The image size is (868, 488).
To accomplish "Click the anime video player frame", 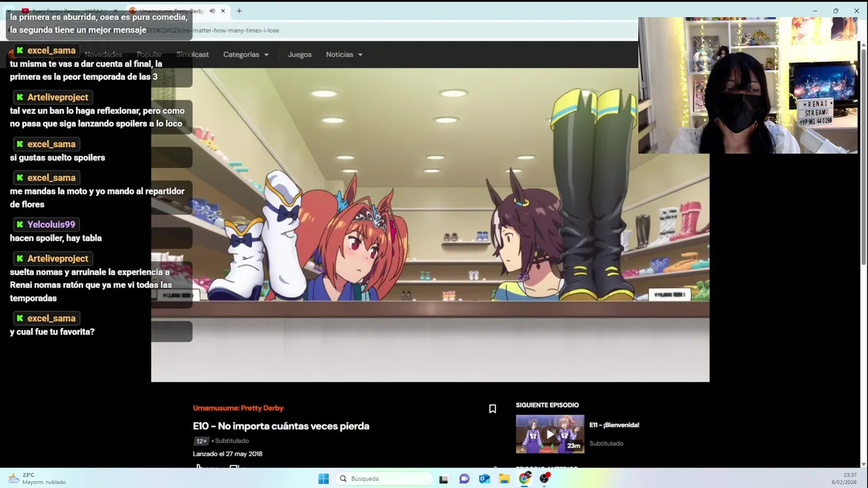I will (x=430, y=224).
